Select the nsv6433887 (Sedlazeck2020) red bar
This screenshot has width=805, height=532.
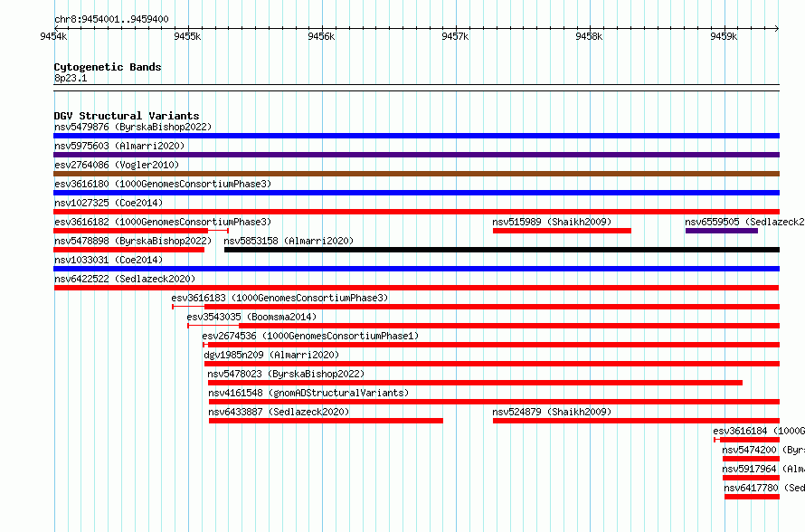[326, 421]
